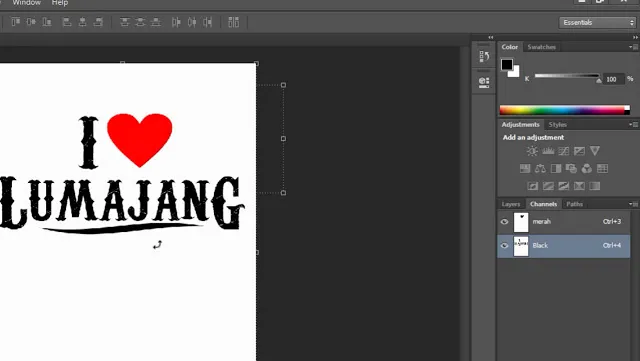Add a Vibrance adjustment
Image resolution: width=640 pixels, height=361 pixels.
click(595, 151)
